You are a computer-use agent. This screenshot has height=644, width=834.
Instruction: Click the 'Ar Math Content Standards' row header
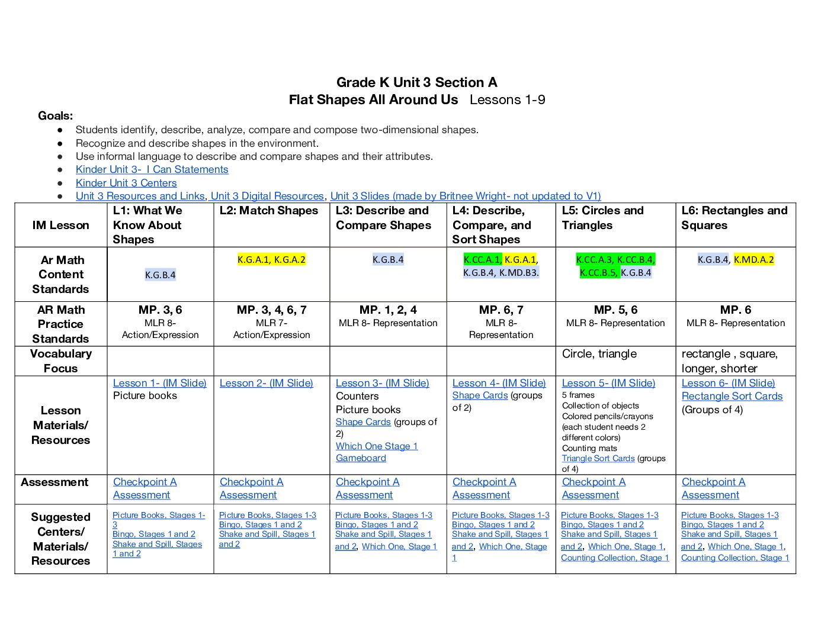click(x=61, y=275)
